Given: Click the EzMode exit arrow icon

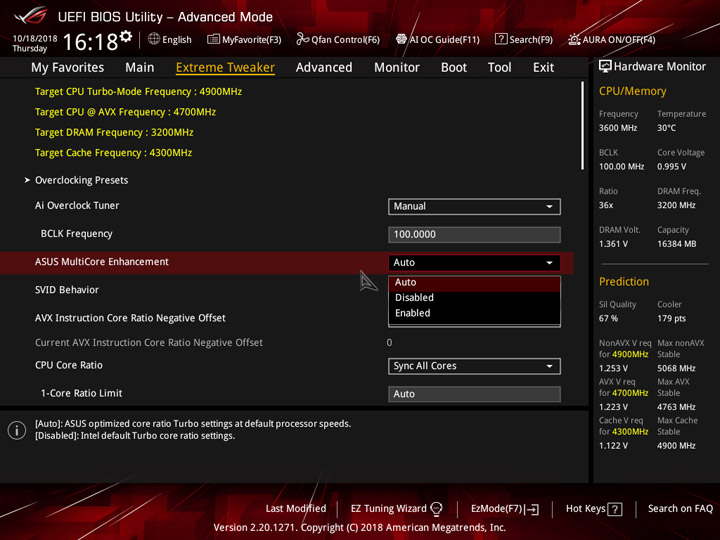Looking at the screenshot, I should pos(532,509).
